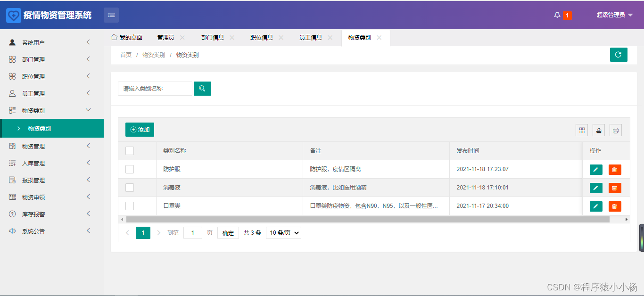Image resolution: width=644 pixels, height=296 pixels.
Task: Click the refresh icon button
Action: click(x=619, y=55)
